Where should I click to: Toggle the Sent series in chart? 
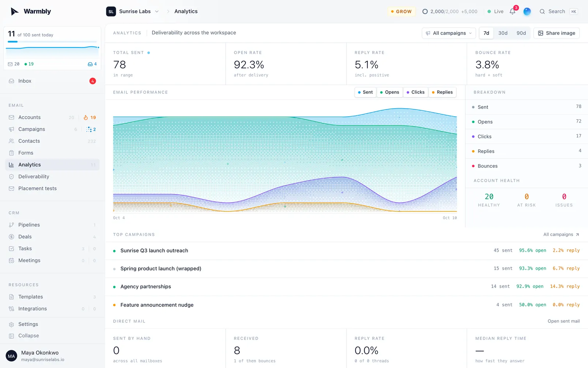365,92
